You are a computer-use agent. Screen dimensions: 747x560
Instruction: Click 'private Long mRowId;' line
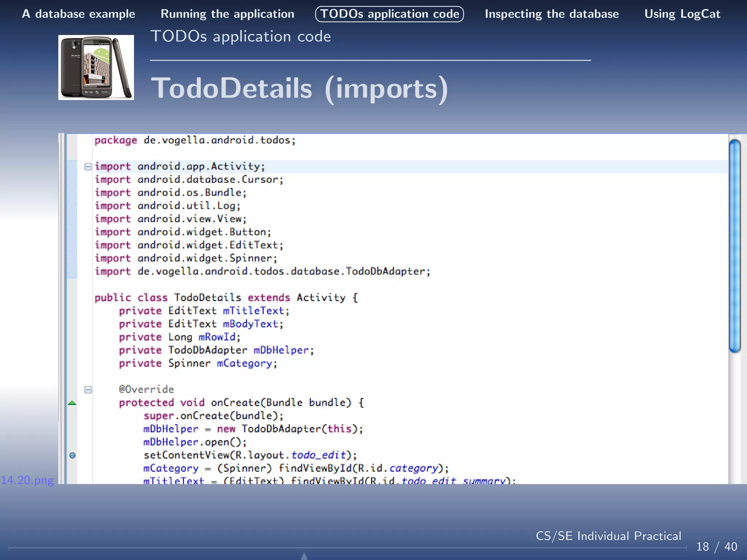(180, 337)
